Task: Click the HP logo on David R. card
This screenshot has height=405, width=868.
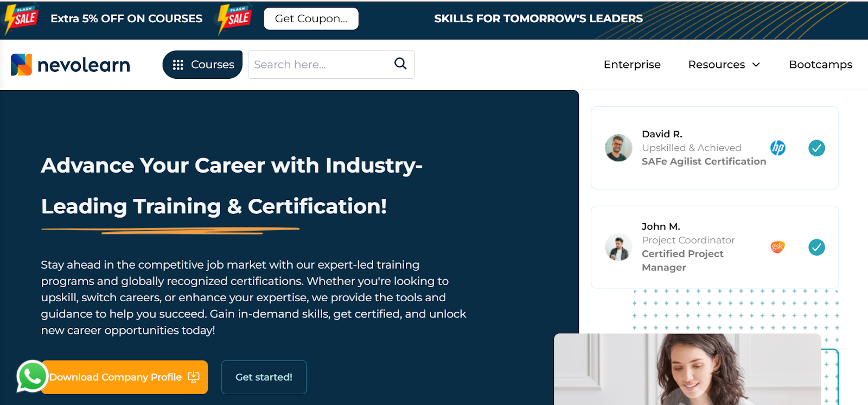Action: (778, 148)
